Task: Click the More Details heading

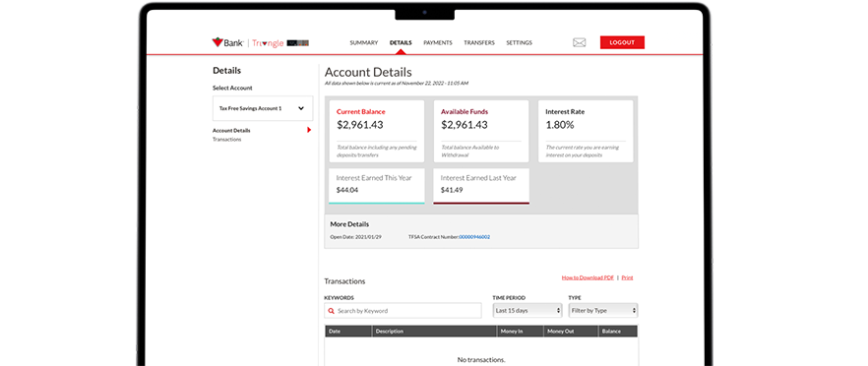Action: coord(349,224)
